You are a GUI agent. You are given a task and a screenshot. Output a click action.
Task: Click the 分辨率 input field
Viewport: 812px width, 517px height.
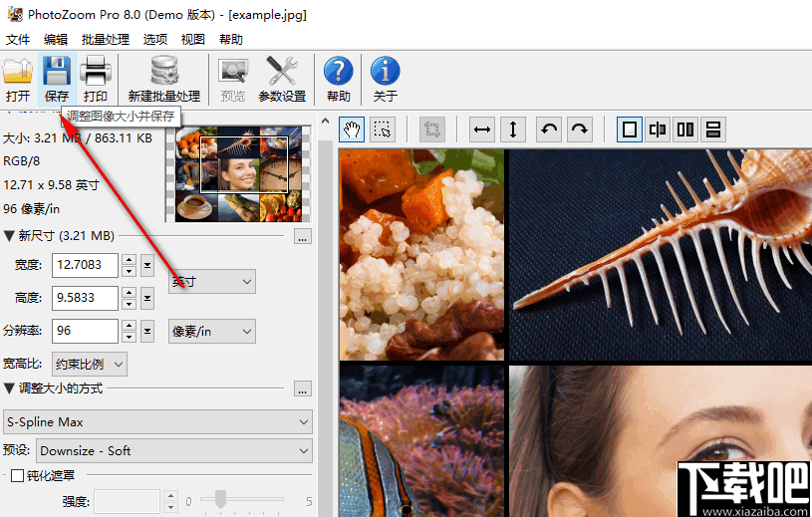(85, 331)
